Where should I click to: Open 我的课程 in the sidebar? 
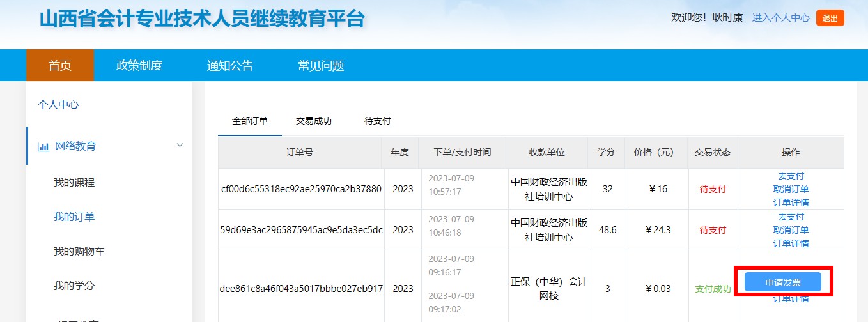click(x=74, y=182)
